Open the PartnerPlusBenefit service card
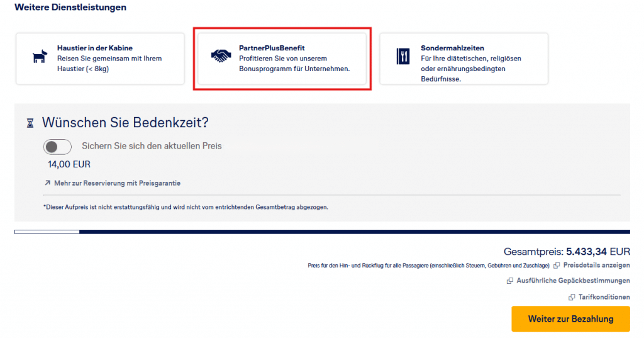Image resolution: width=644 pixels, height=338 pixels. point(282,59)
